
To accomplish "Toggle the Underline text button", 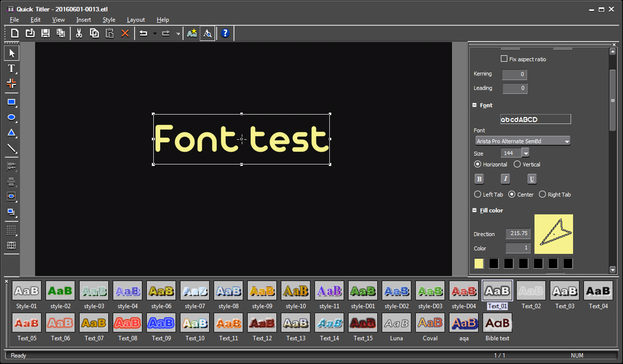I will click(x=532, y=179).
